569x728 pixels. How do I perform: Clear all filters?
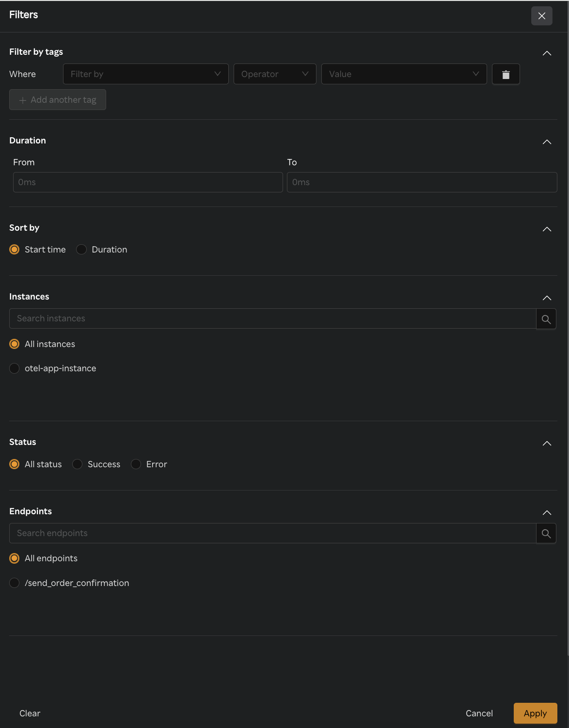pyautogui.click(x=30, y=713)
